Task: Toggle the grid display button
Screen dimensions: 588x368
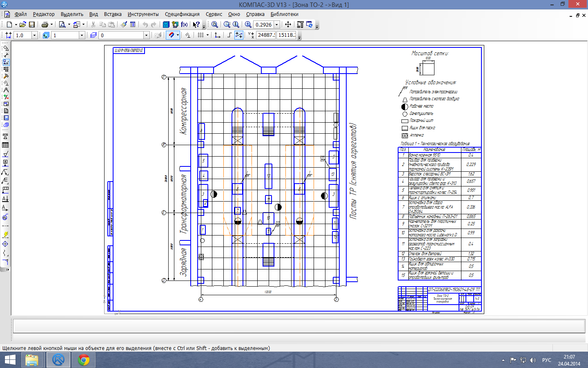Action: coord(200,35)
